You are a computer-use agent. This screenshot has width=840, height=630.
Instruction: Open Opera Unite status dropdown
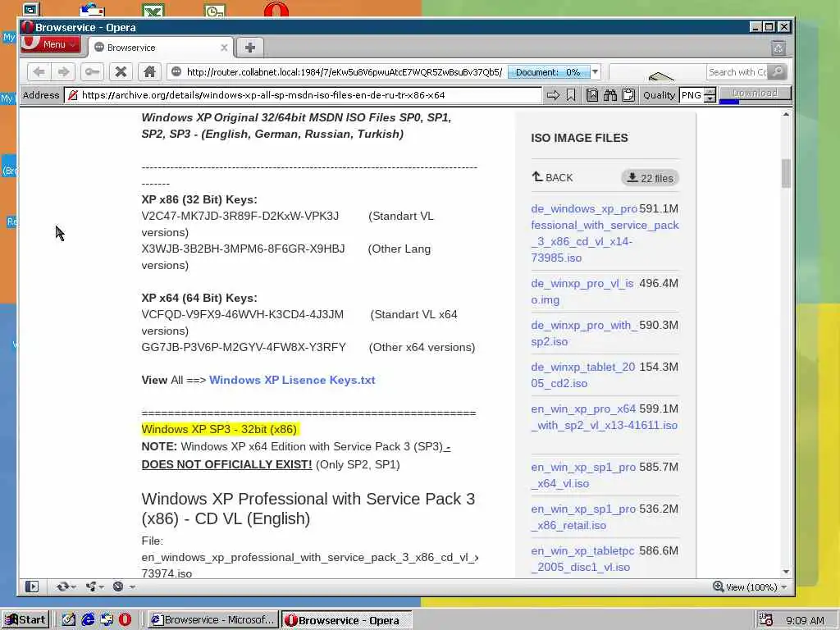coord(95,587)
